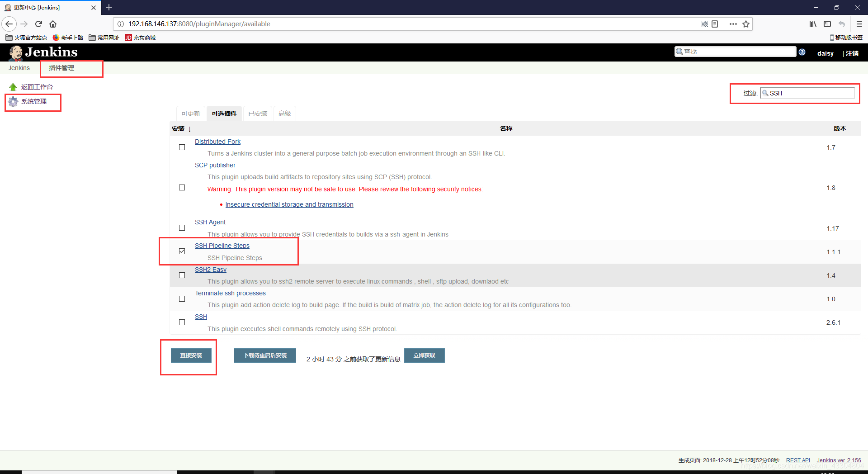Uncheck the SSH Pipeline Steps checkbox
The width and height of the screenshot is (868, 474).
pyautogui.click(x=182, y=251)
